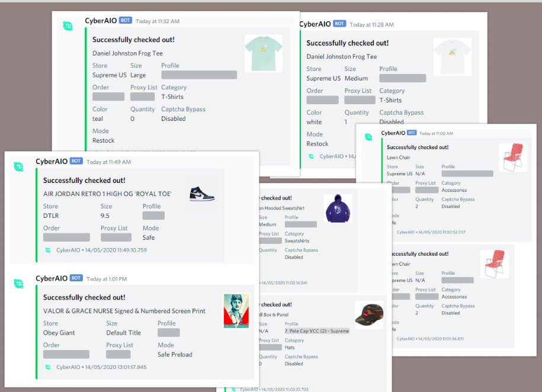Viewport: 542px width, 392px height.
Task: Click the '9.5' size value
Action: [x=105, y=216]
